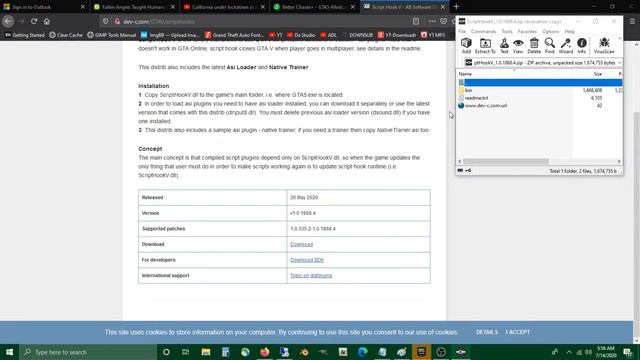Open the Getting Started bookmark
The width and height of the screenshot is (640, 360).
(24, 35)
